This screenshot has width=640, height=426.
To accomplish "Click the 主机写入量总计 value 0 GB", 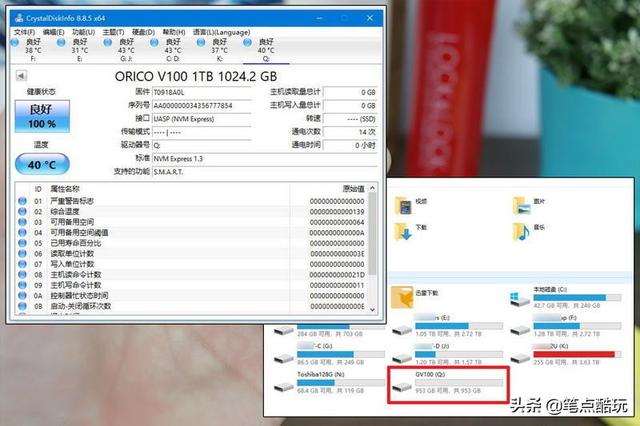I will 350,106.
